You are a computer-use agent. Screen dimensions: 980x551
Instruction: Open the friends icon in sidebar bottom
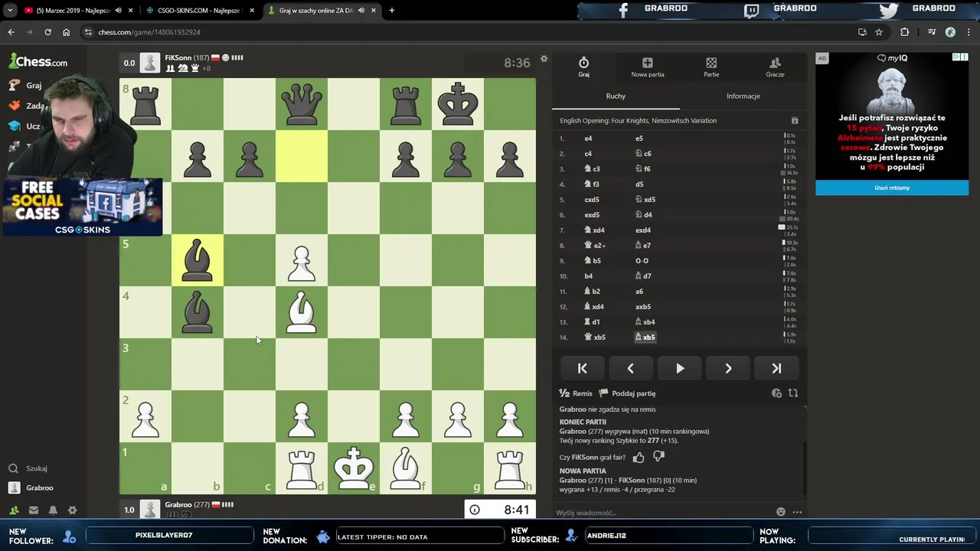pos(14,510)
